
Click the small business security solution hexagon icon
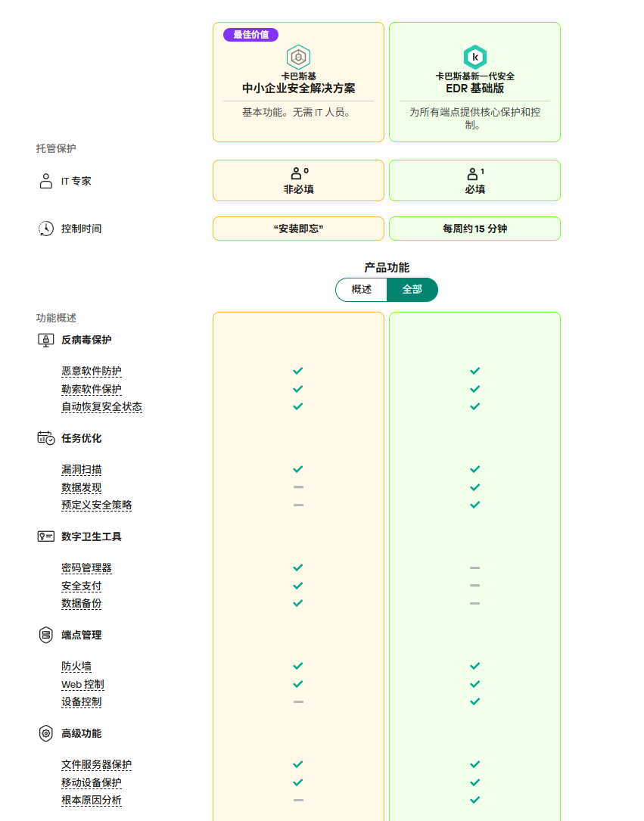[298, 57]
